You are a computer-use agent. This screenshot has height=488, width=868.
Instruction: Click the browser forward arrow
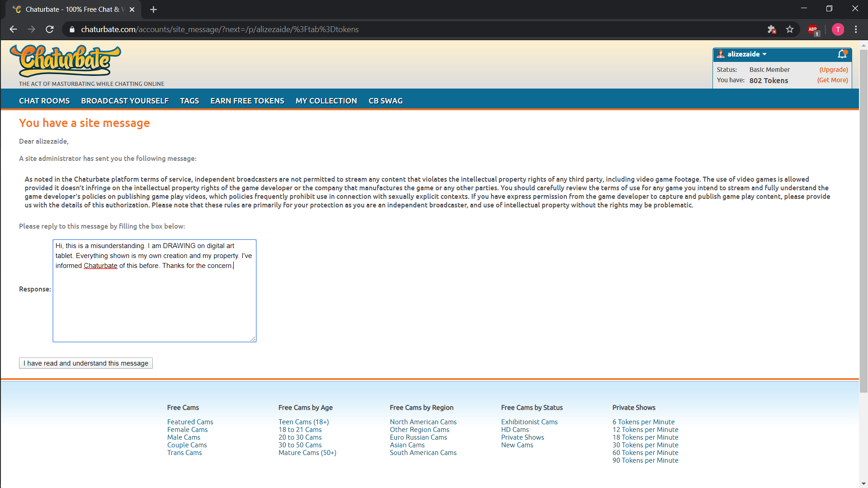click(x=31, y=29)
